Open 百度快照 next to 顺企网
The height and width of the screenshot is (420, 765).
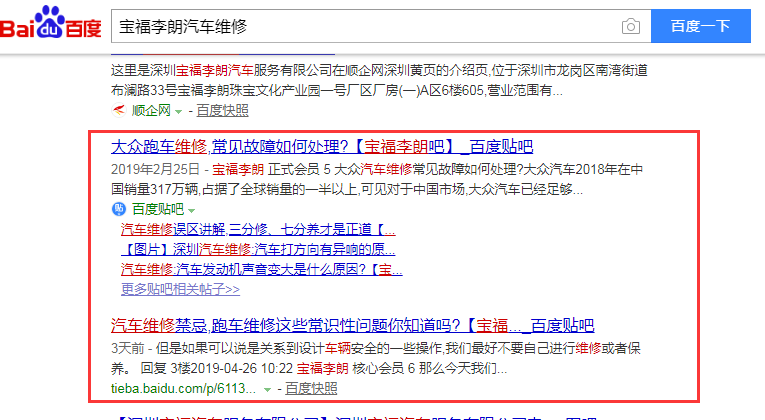click(x=222, y=111)
